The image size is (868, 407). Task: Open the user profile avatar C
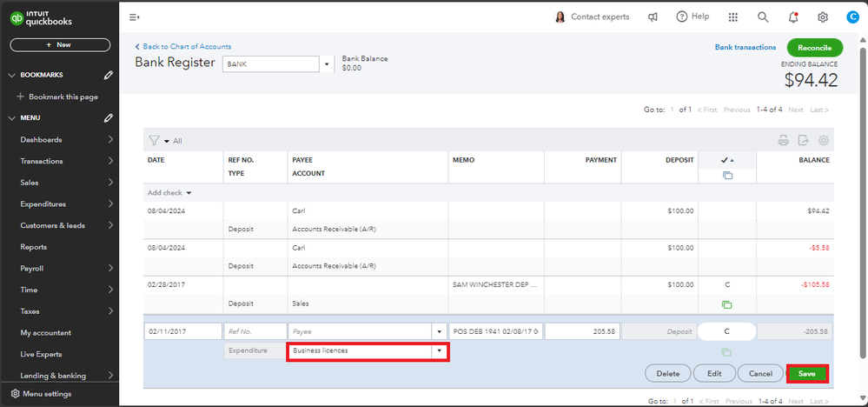(852, 17)
